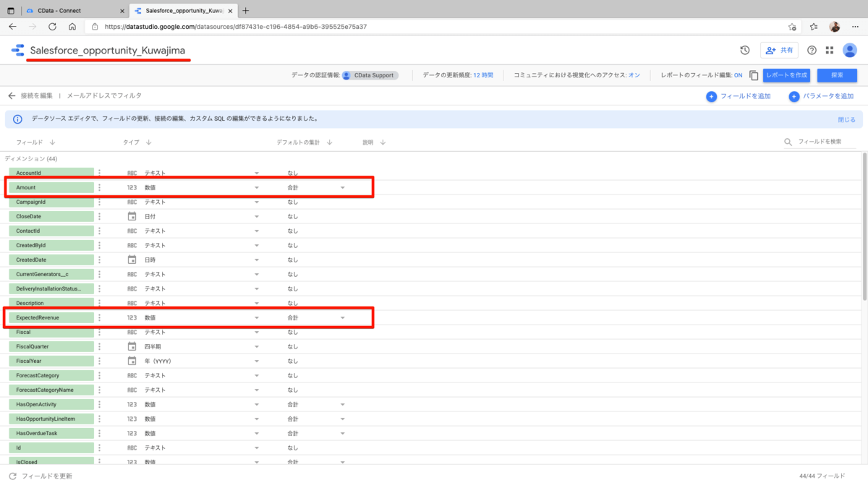Click 12 時間 data freshness link
The height and width of the screenshot is (488, 868).
(483, 75)
